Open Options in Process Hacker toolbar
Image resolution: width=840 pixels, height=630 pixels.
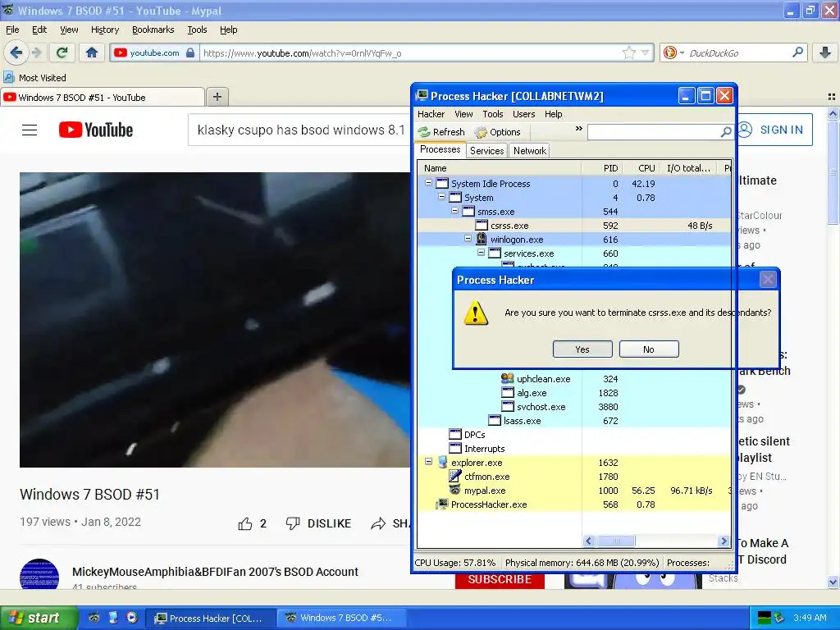click(x=498, y=132)
